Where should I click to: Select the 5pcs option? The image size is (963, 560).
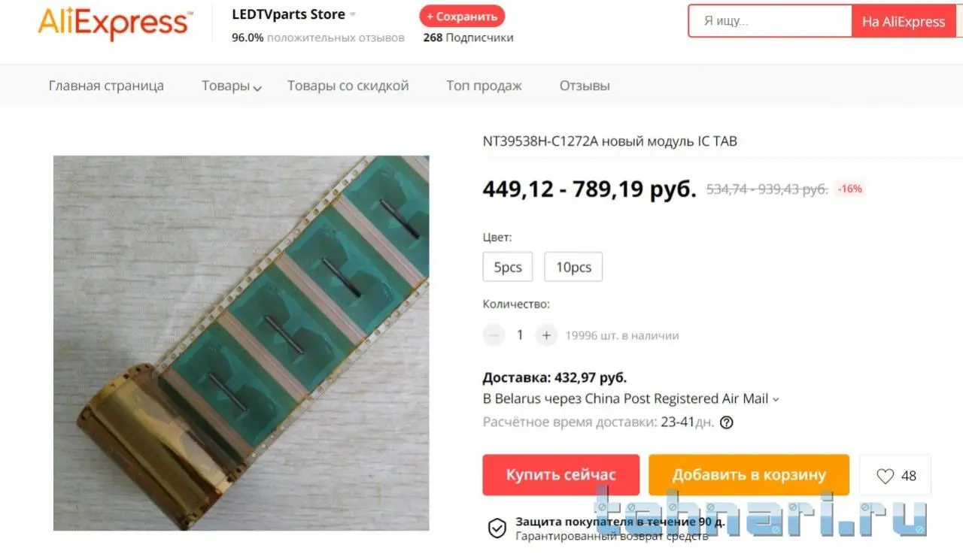pyautogui.click(x=508, y=267)
